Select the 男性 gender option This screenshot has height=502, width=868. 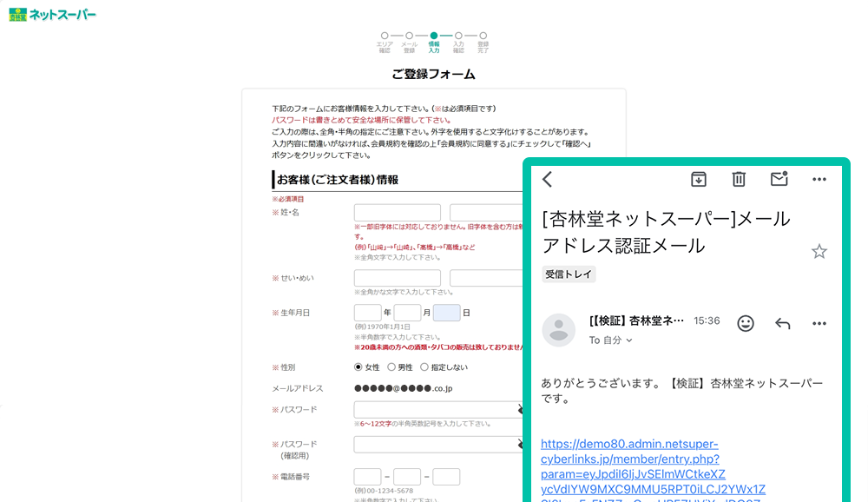click(391, 367)
